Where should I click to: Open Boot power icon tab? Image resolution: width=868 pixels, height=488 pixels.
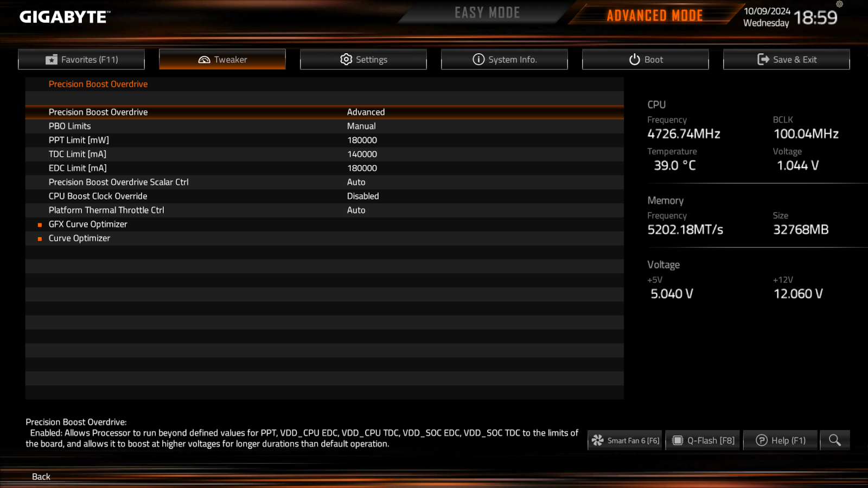pos(646,60)
